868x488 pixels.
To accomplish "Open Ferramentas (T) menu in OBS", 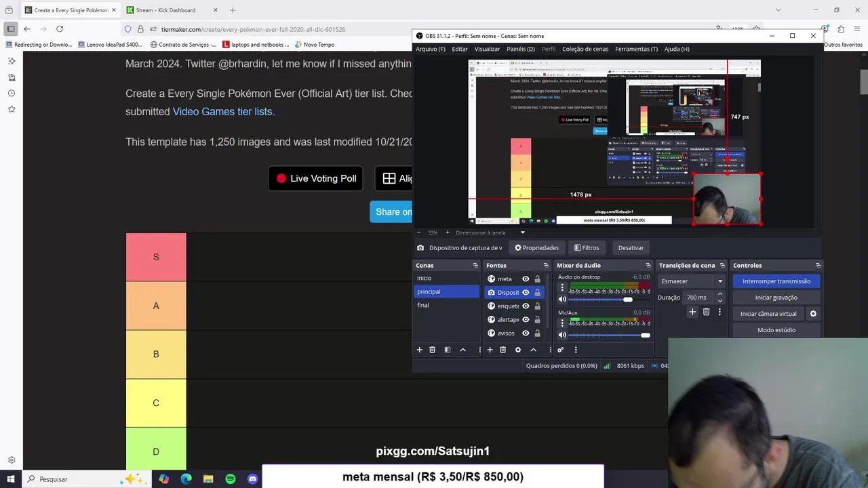I will point(636,49).
